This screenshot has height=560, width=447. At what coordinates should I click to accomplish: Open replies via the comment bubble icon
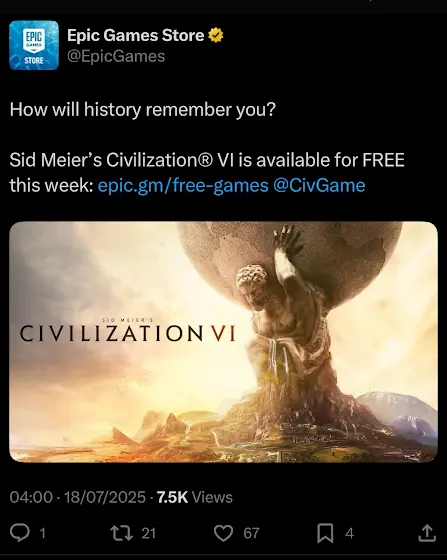click(19, 533)
